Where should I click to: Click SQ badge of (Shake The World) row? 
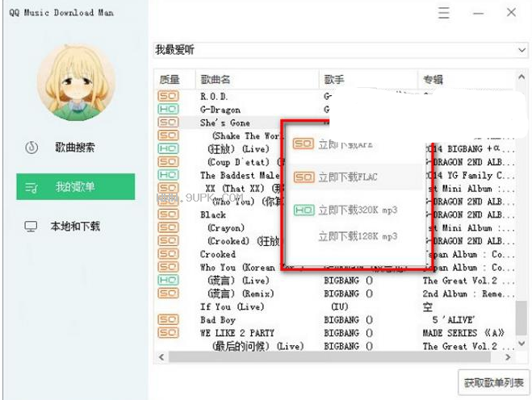[x=168, y=135]
